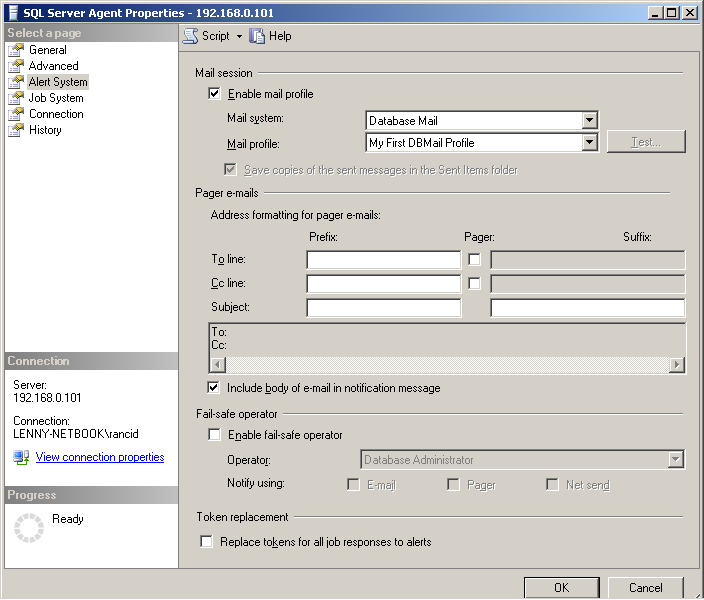This screenshot has height=600, width=704.
Task: Click the server address 192.168.0.101 text
Action: click(47, 398)
